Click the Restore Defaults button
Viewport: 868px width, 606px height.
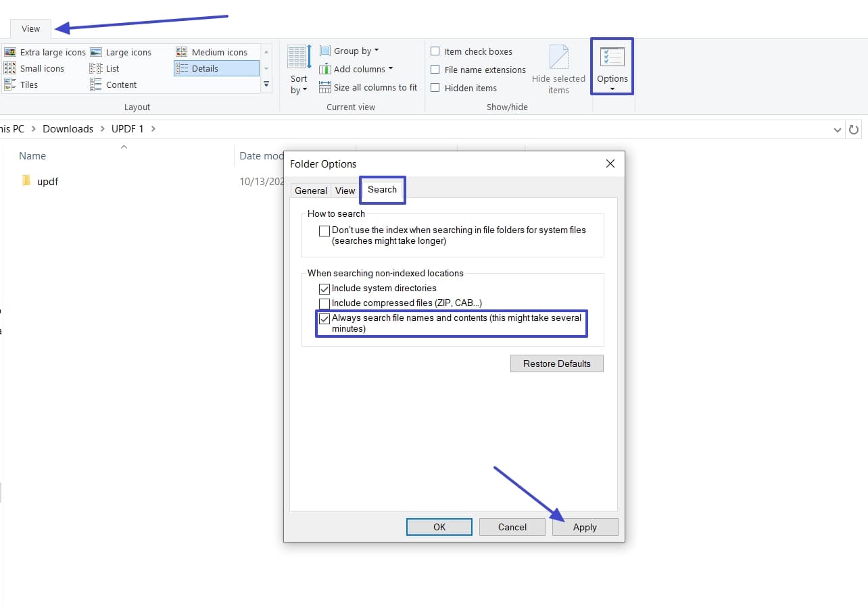(556, 363)
